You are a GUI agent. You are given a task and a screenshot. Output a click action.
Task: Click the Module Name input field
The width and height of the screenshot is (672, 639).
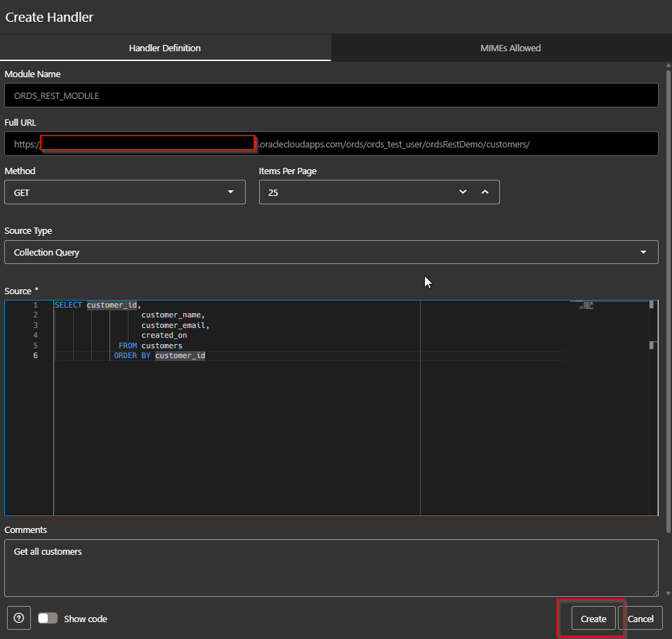(x=331, y=95)
